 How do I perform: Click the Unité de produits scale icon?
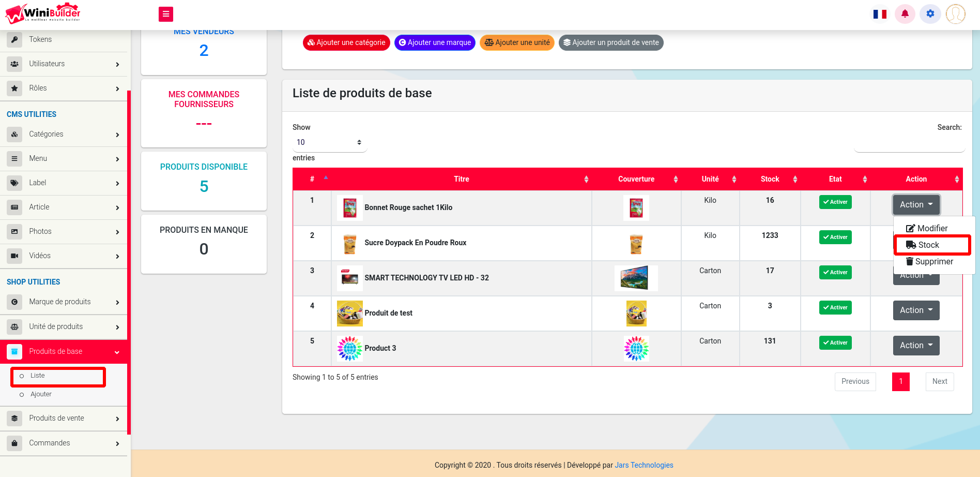[x=14, y=326]
